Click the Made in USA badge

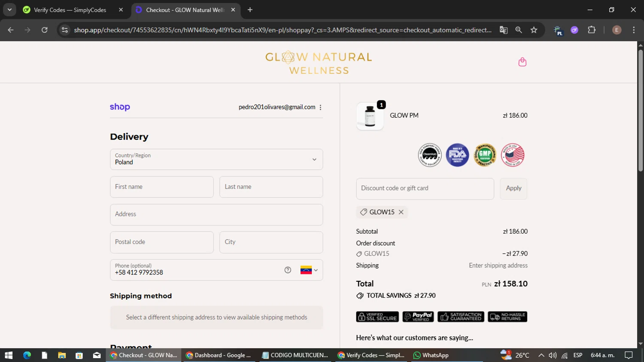[x=513, y=155]
